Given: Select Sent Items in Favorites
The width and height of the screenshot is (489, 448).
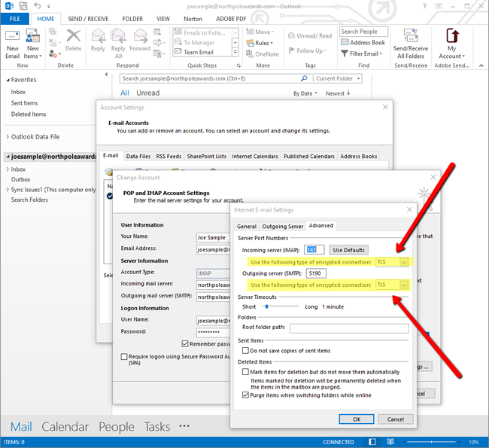Looking at the screenshot, I should (24, 103).
